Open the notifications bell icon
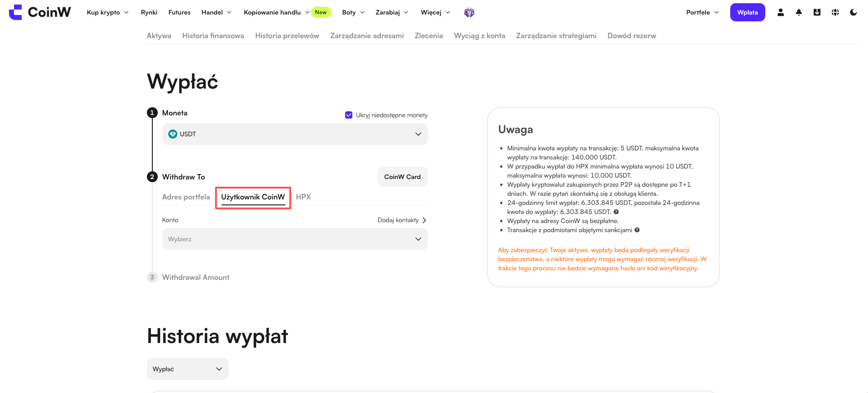 799,12
